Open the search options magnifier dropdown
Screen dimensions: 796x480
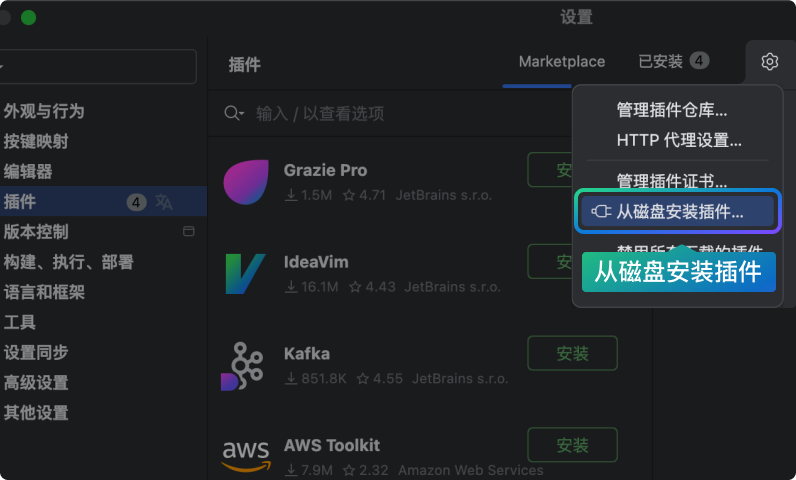click(234, 113)
